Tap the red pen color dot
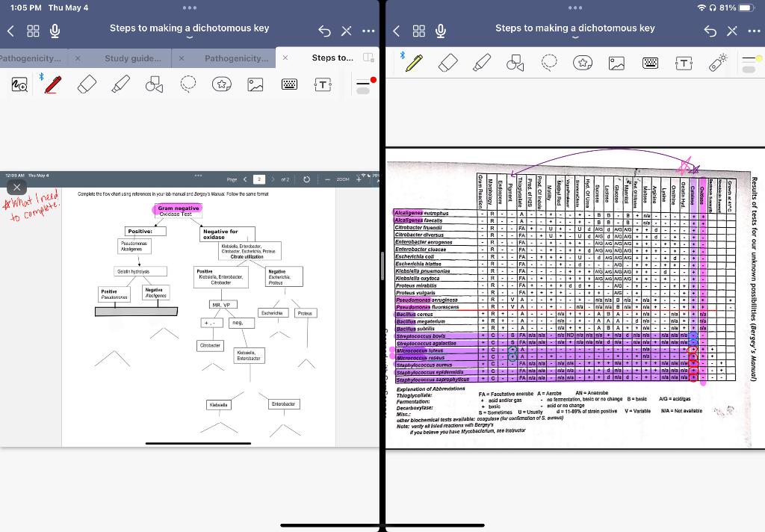 pyautogui.click(x=374, y=79)
